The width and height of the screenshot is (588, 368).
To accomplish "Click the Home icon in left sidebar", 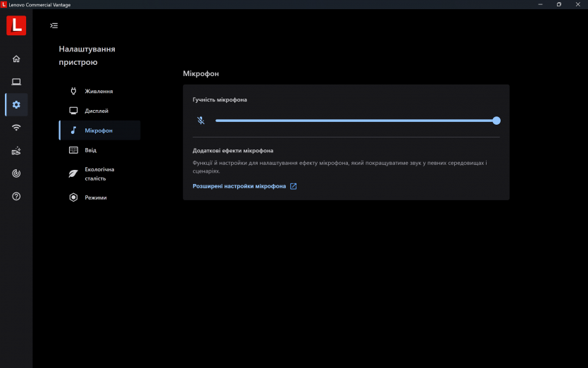I will [16, 59].
